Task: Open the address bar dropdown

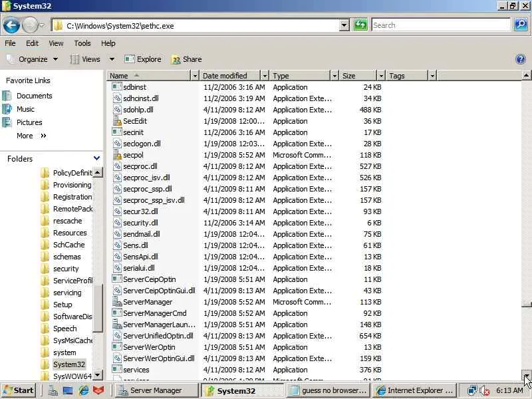Action: point(344,25)
